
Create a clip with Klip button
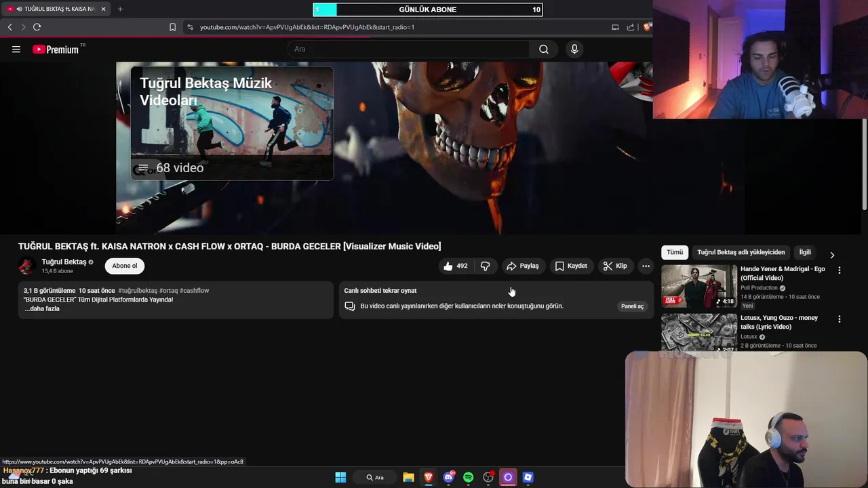[615, 266]
